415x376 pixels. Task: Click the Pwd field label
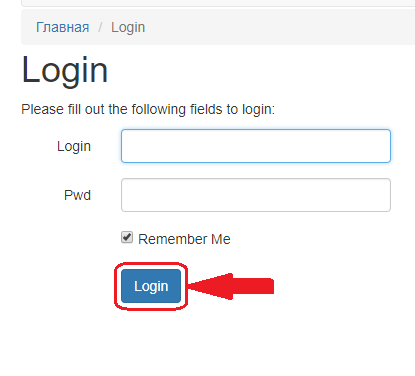click(77, 195)
